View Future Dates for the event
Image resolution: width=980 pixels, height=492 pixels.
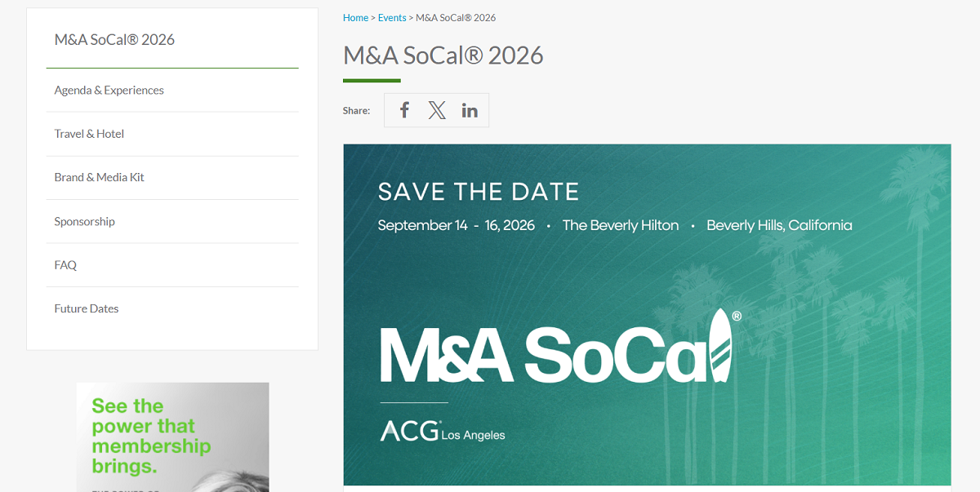click(x=86, y=308)
